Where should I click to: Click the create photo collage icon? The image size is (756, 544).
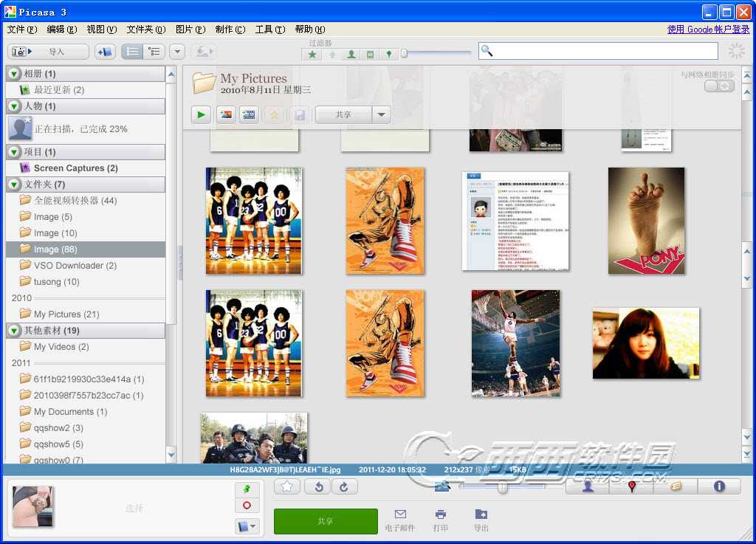click(x=225, y=114)
